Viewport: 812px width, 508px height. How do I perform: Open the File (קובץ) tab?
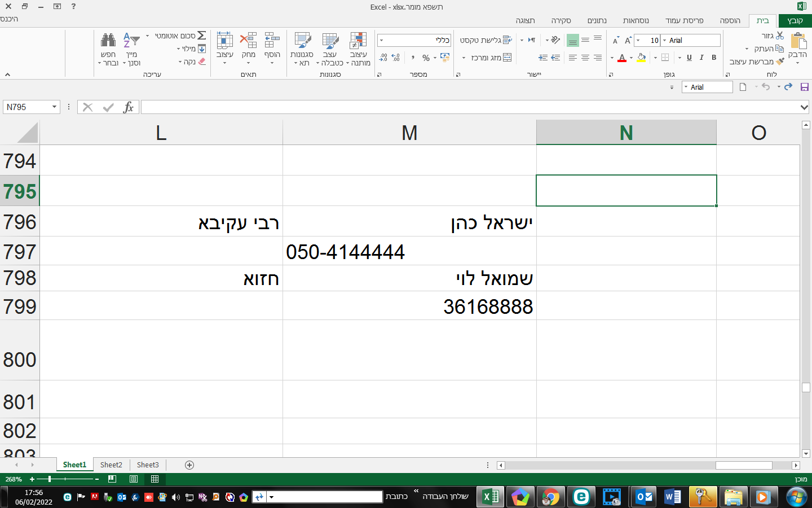click(795, 20)
